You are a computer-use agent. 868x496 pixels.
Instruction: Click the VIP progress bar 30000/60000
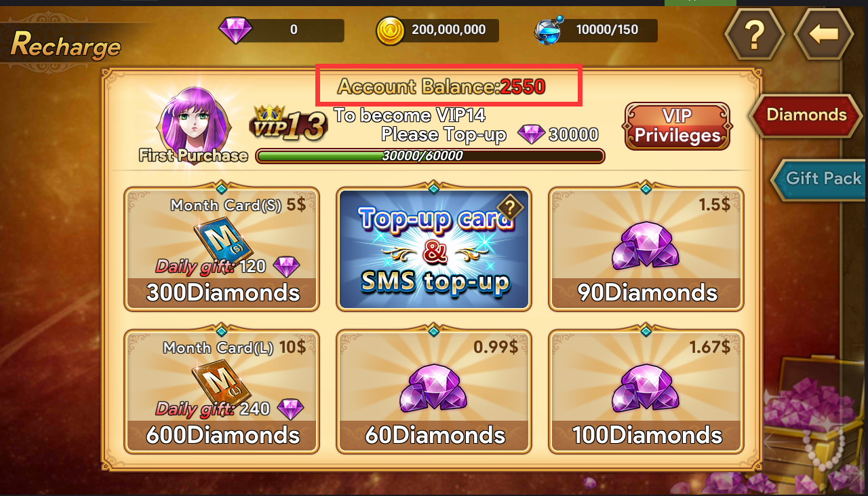[x=430, y=156]
